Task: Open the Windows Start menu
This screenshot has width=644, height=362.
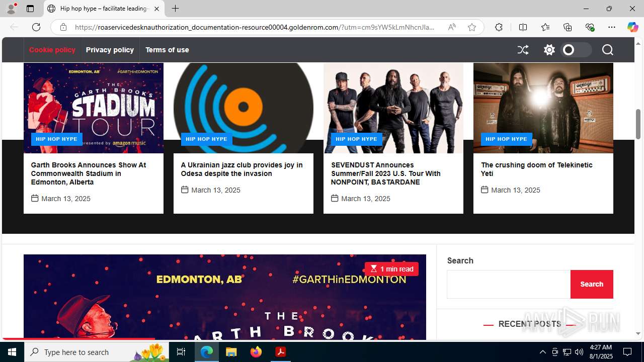Action: point(12,352)
